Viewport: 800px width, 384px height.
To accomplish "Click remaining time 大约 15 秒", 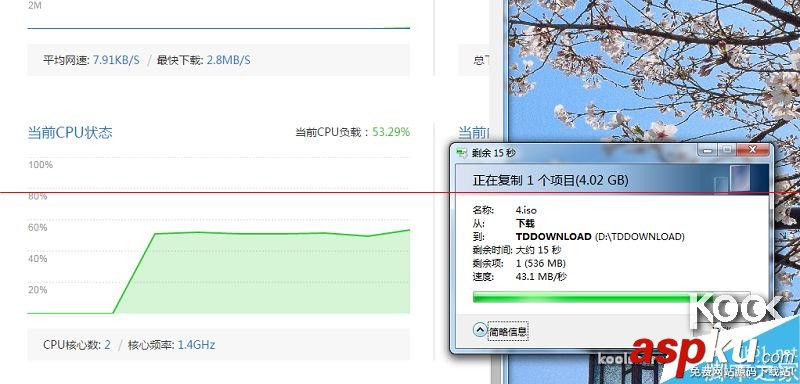I will tap(538, 250).
